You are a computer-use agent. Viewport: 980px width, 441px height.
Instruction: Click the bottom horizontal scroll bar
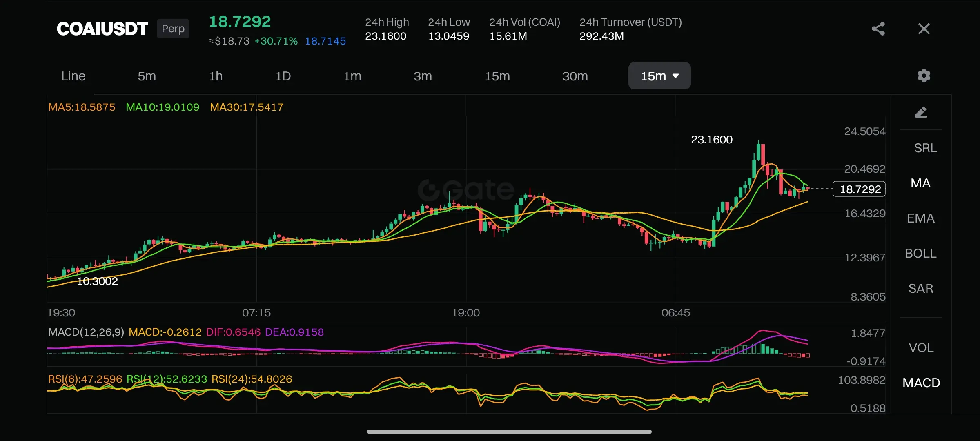pyautogui.click(x=509, y=432)
